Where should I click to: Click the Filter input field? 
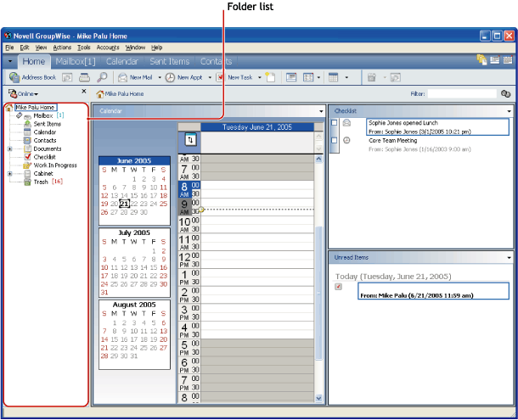tap(462, 94)
